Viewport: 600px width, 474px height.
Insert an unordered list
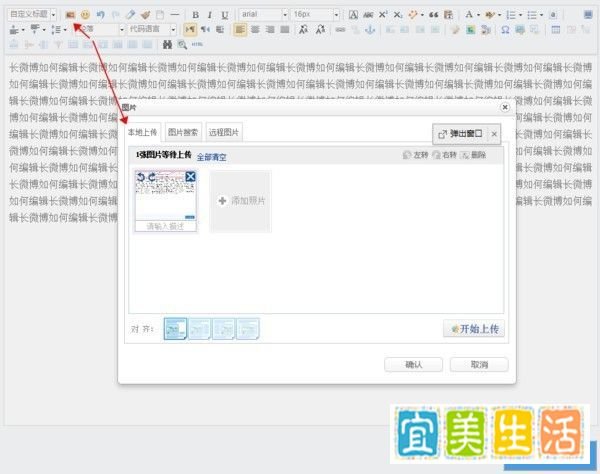click(x=532, y=15)
